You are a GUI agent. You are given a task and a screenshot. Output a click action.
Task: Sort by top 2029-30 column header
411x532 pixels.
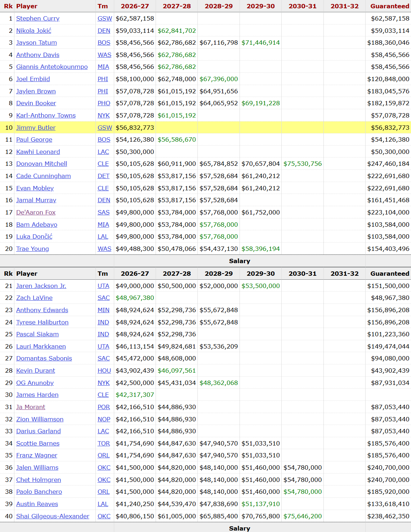(x=260, y=6)
